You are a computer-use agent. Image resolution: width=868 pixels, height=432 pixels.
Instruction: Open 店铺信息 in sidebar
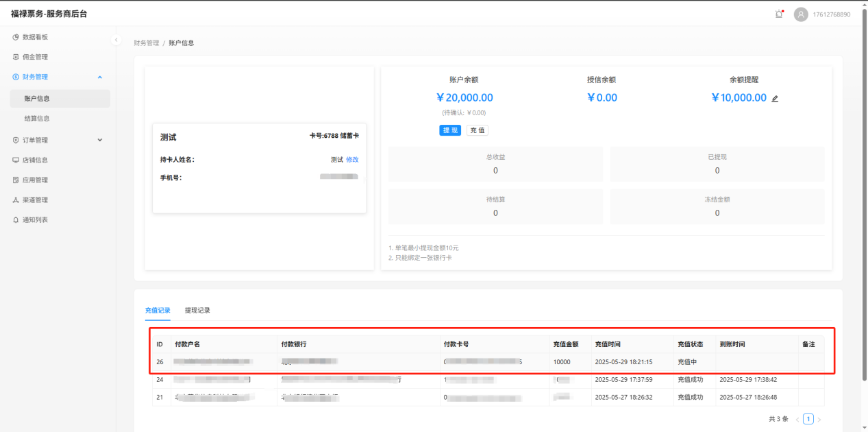click(35, 160)
